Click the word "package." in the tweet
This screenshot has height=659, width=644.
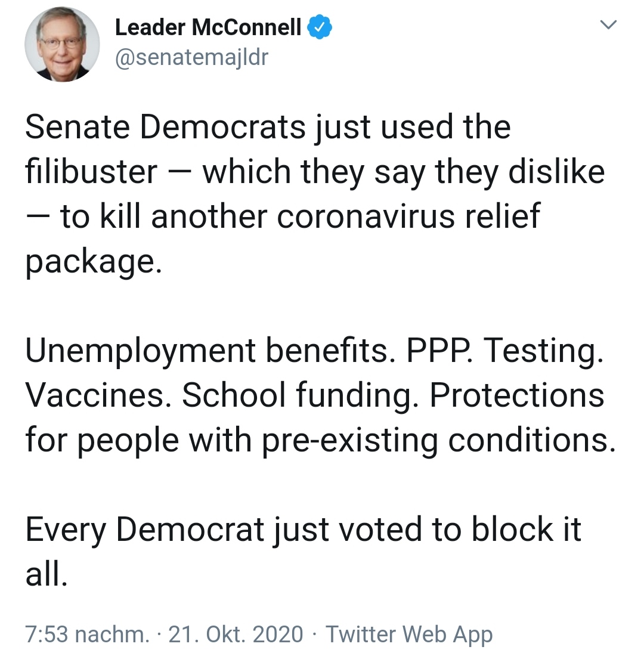point(93,261)
